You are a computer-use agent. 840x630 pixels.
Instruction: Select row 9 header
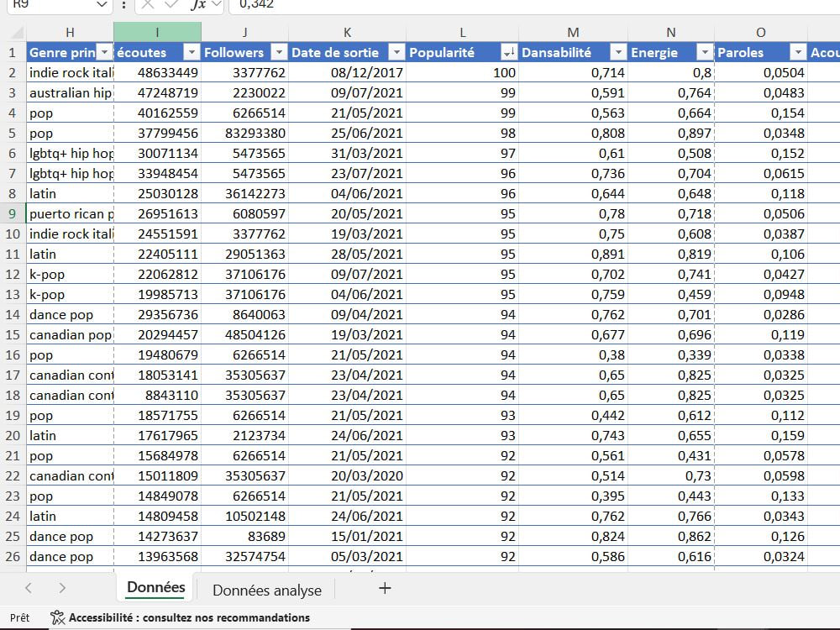coord(13,213)
